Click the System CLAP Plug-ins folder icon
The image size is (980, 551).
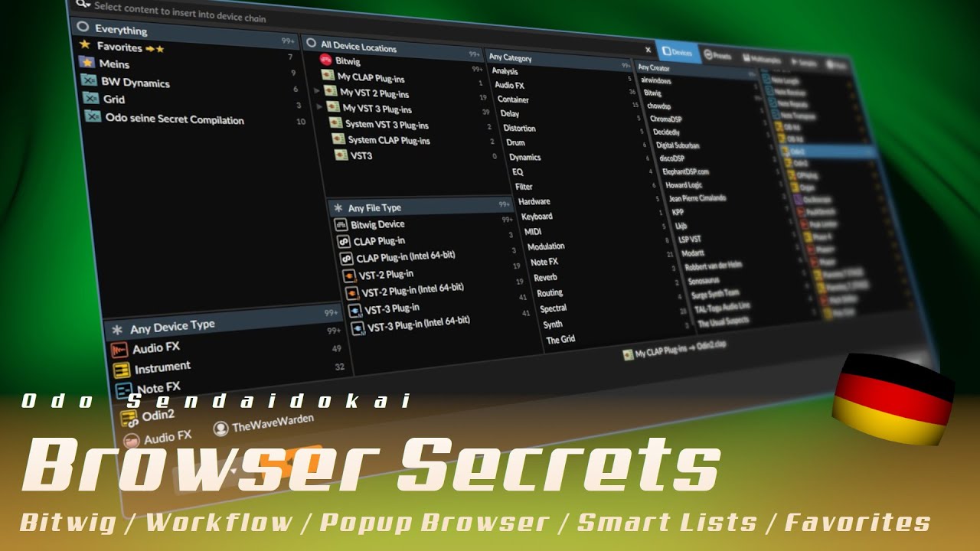click(x=338, y=139)
